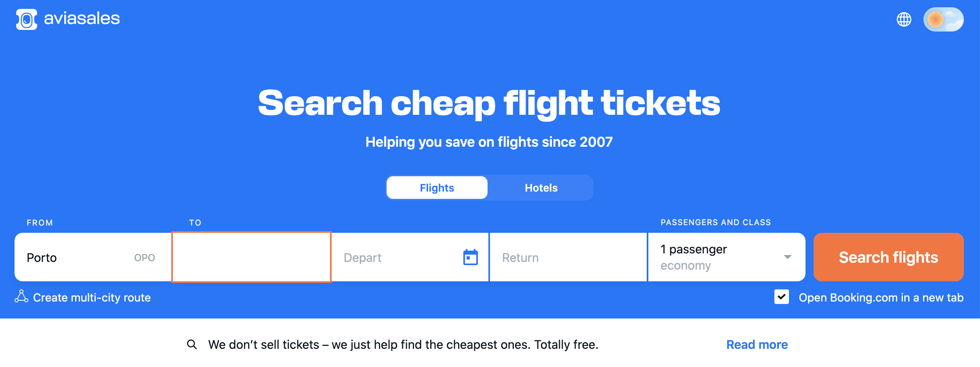Click the multi-city route icon
Screen dimensions: 980x367
[x=21, y=296]
